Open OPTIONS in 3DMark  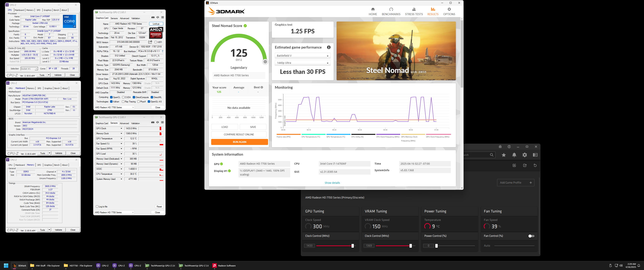(x=449, y=11)
